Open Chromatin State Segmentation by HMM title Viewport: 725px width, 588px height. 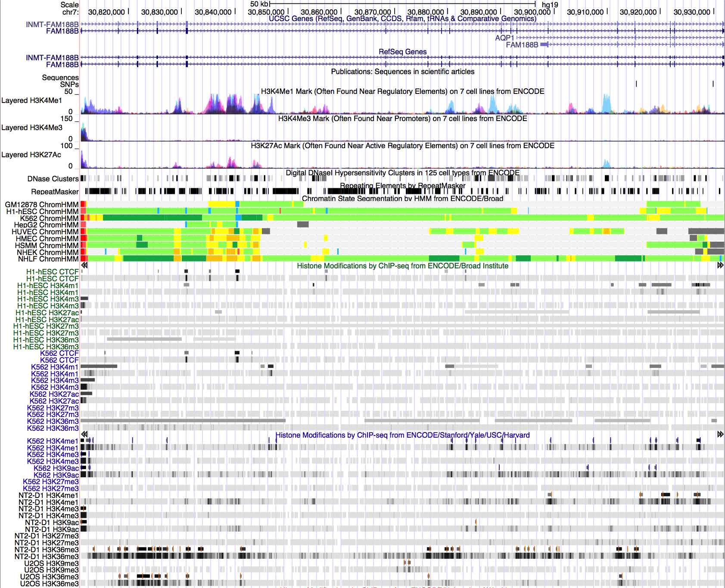tap(402, 199)
